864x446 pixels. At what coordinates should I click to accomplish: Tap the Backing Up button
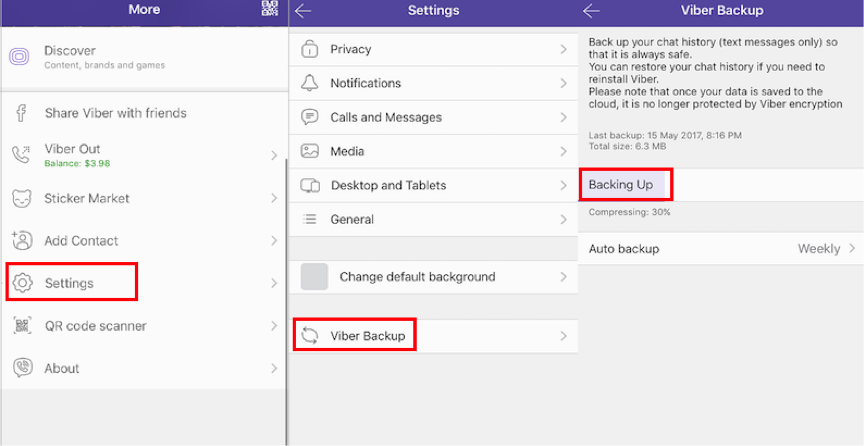click(621, 185)
